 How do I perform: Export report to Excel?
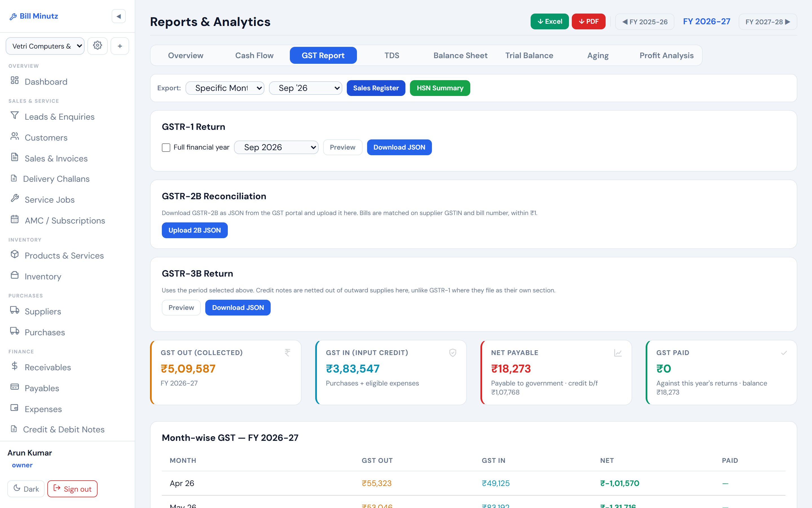[x=550, y=21]
